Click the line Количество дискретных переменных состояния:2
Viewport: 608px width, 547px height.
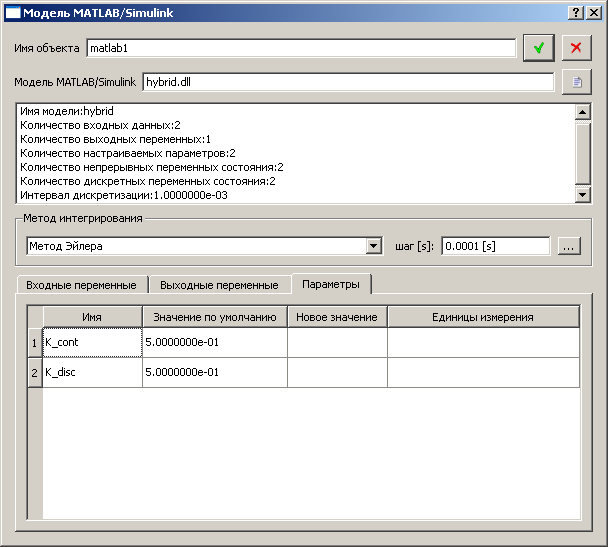148,181
